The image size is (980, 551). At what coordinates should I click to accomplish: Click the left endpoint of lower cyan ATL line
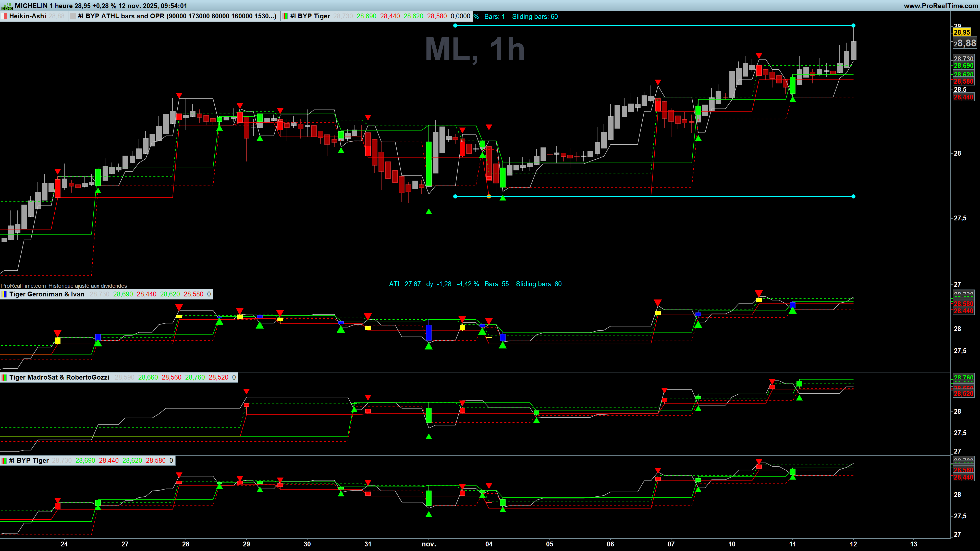455,197
